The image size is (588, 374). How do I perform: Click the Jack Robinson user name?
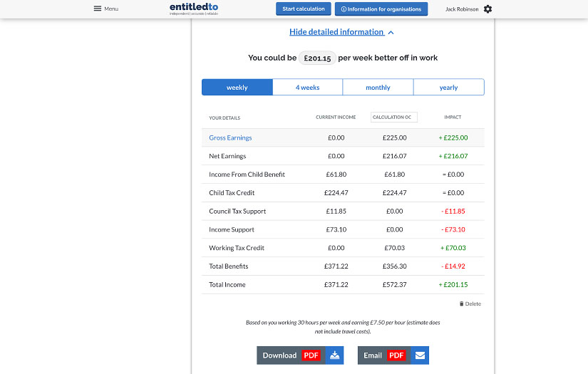(462, 9)
